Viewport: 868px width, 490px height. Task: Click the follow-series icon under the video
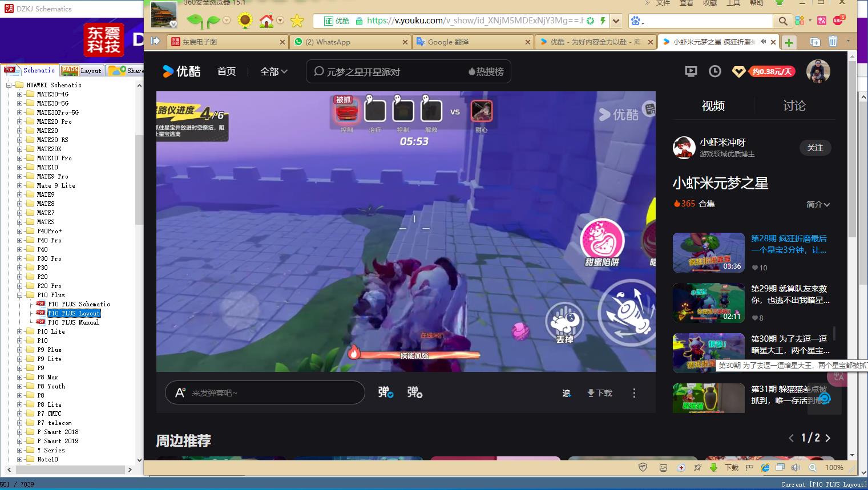coord(566,393)
